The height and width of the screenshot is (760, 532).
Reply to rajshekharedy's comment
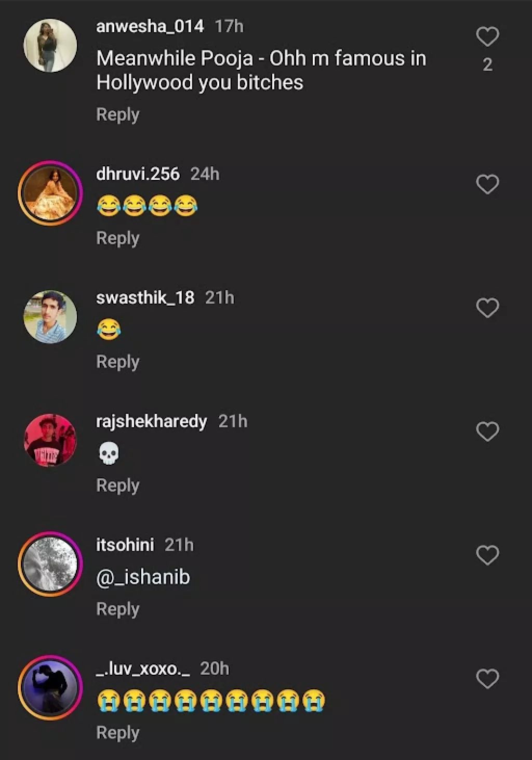point(118,486)
